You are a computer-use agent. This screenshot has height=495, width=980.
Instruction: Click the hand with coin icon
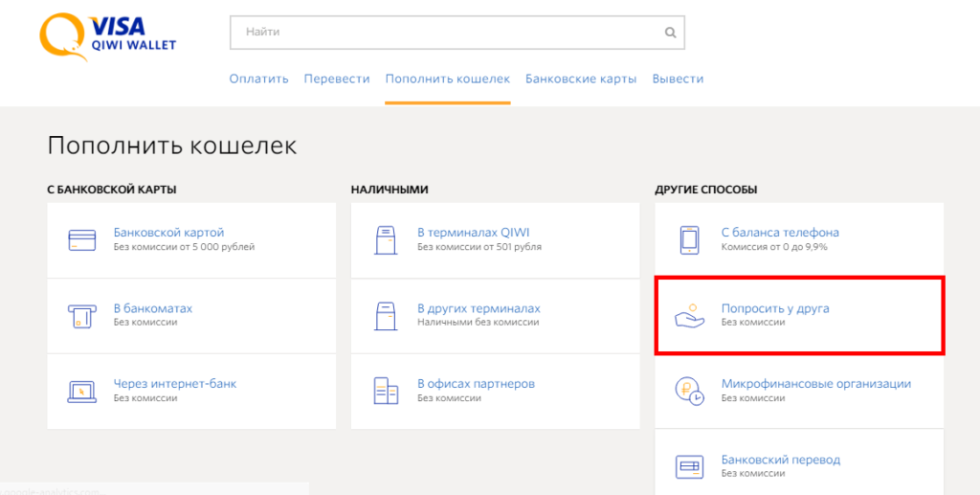690,315
